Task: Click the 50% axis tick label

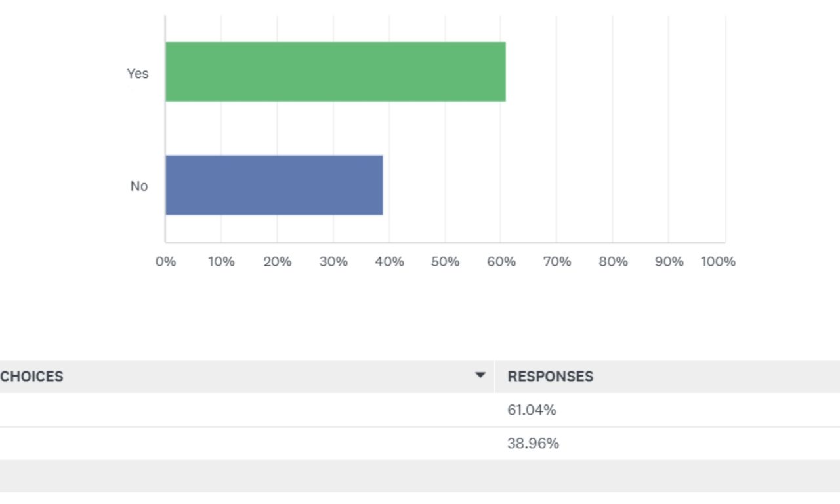Action: pyautogui.click(x=445, y=262)
